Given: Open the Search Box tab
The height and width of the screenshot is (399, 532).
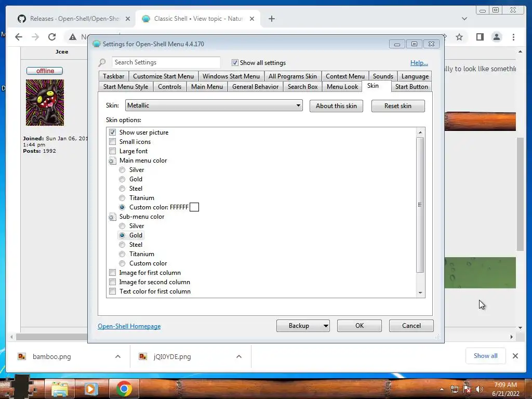Looking at the screenshot, I should 303,87.
